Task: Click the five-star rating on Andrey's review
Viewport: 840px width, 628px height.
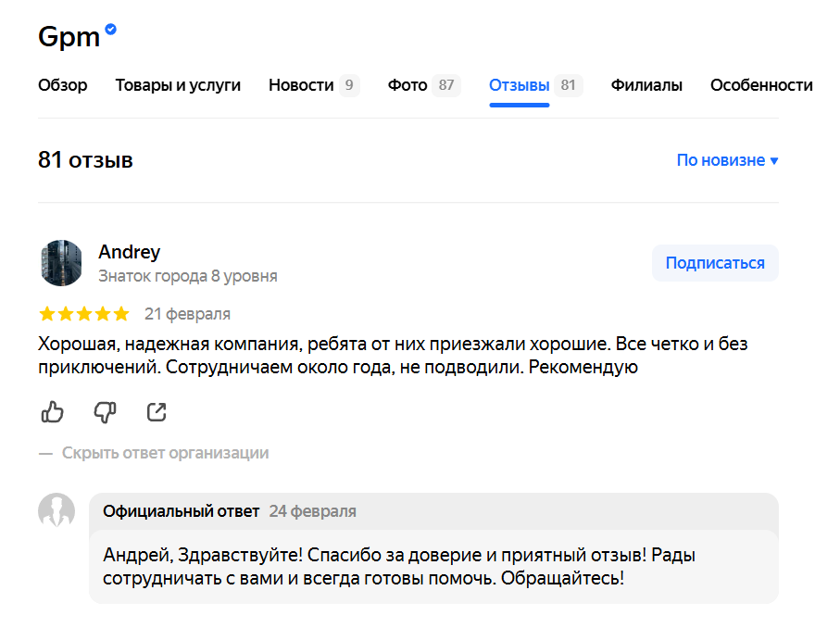Action: pos(84,314)
